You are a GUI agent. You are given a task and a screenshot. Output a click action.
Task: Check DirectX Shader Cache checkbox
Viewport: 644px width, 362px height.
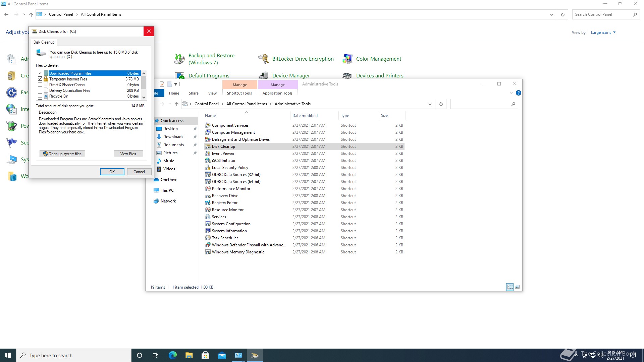coord(40,84)
